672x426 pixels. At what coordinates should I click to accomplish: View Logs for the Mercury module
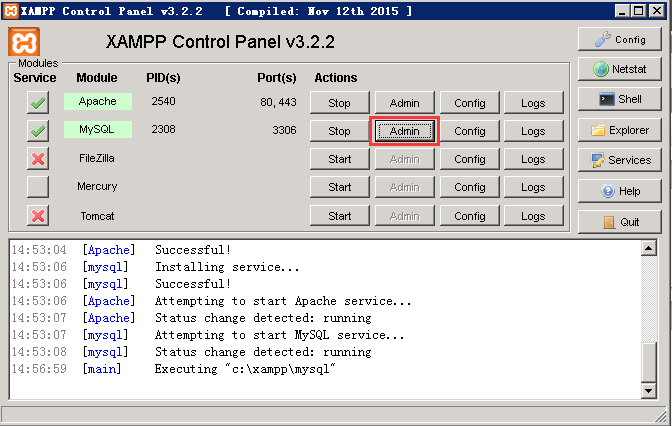pyautogui.click(x=533, y=187)
